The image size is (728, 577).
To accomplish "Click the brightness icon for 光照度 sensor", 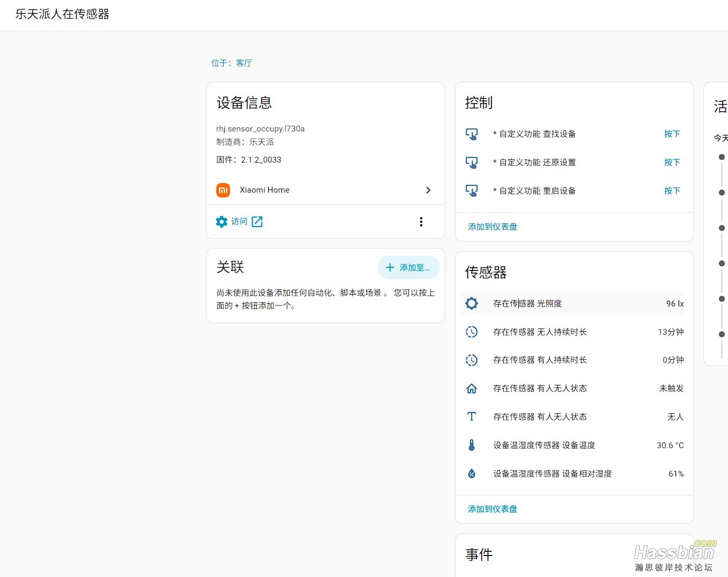I will pos(472,304).
